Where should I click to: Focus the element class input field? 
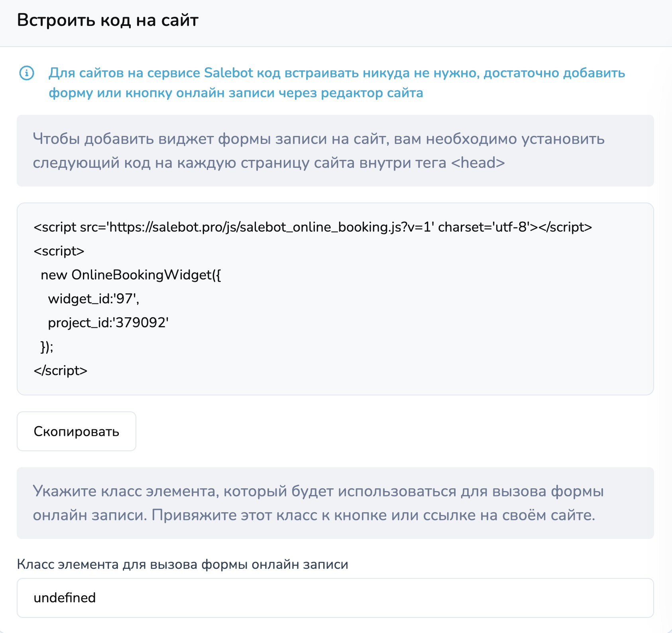pyautogui.click(x=335, y=598)
